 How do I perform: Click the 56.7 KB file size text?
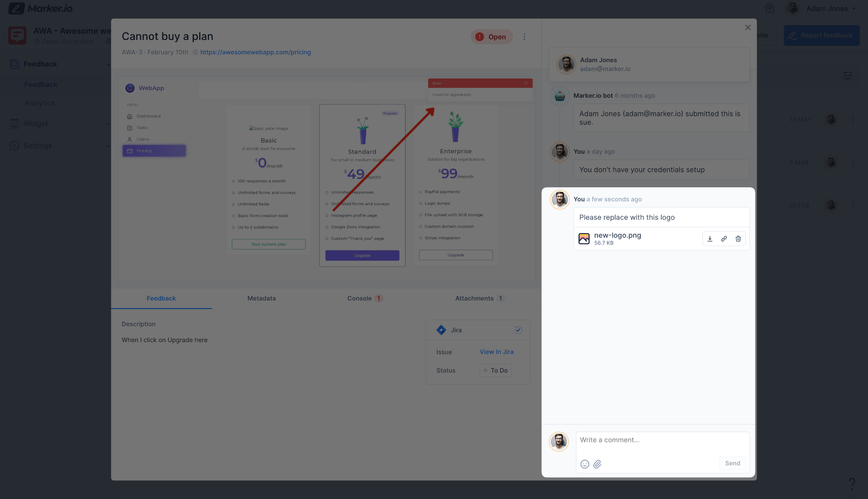(x=603, y=243)
